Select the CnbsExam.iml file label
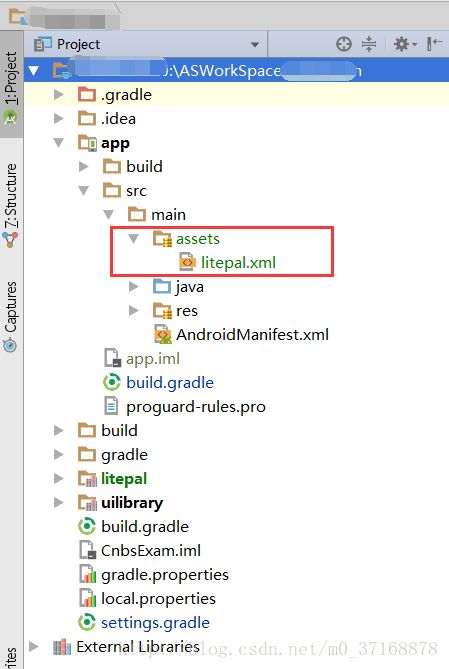 click(151, 550)
